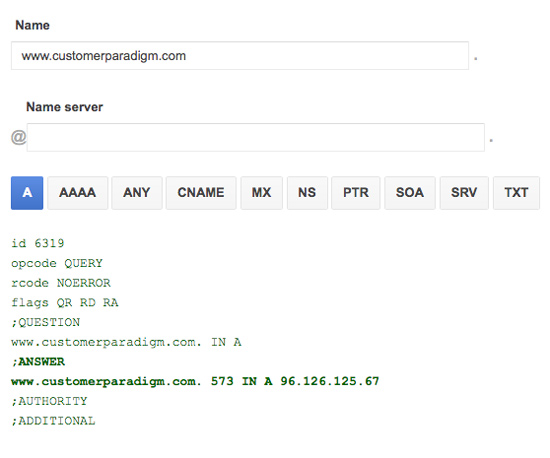Click the Name server label
Viewport: 550px width, 458px height.
pos(65,107)
